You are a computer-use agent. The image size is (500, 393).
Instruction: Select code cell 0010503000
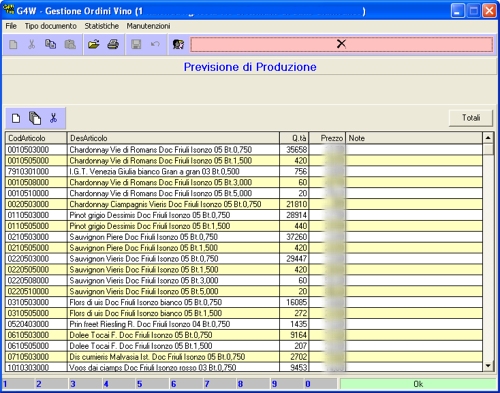[x=36, y=150]
